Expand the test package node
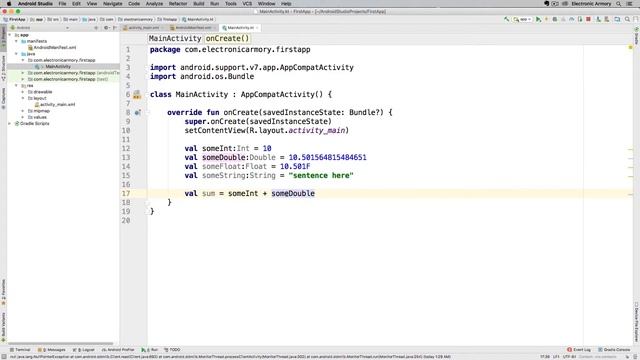 click(23, 79)
